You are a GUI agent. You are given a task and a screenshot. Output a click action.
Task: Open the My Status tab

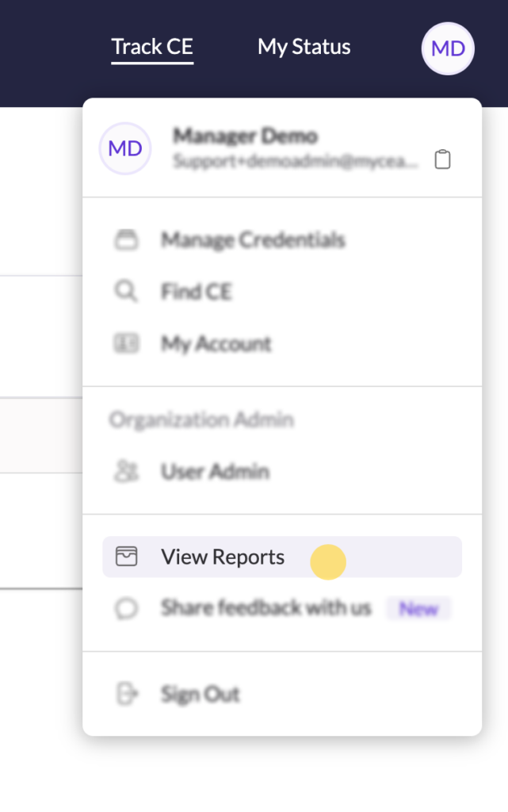304,47
